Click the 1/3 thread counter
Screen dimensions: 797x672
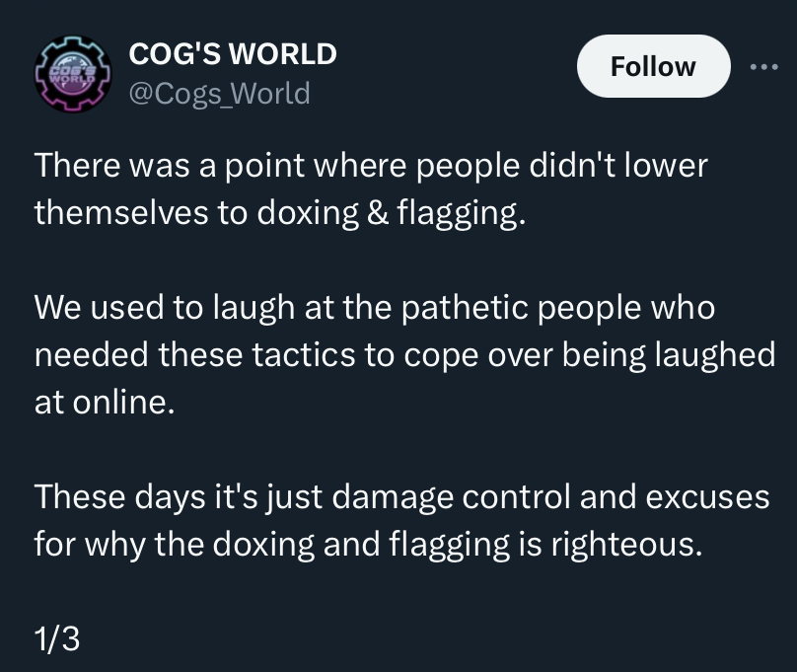pyautogui.click(x=56, y=639)
